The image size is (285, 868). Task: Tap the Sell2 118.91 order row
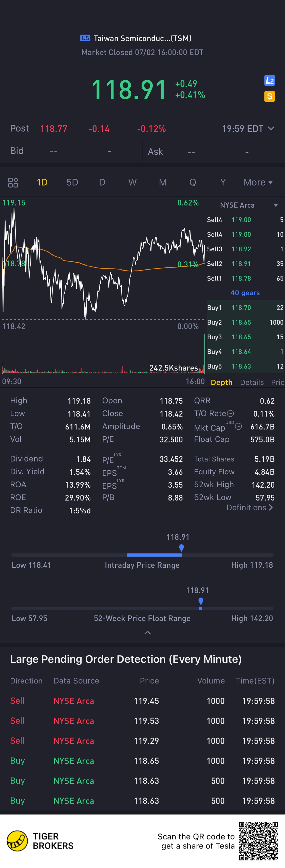tap(245, 264)
